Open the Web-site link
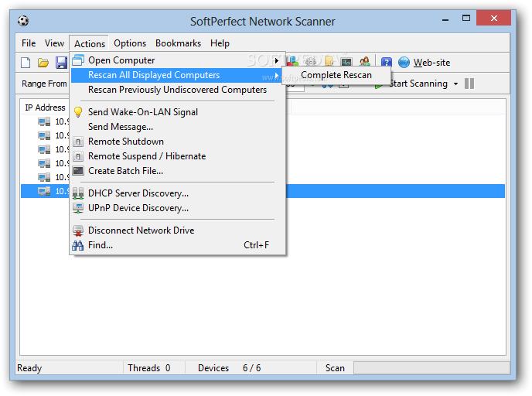This screenshot has height=396, width=532. 431,63
